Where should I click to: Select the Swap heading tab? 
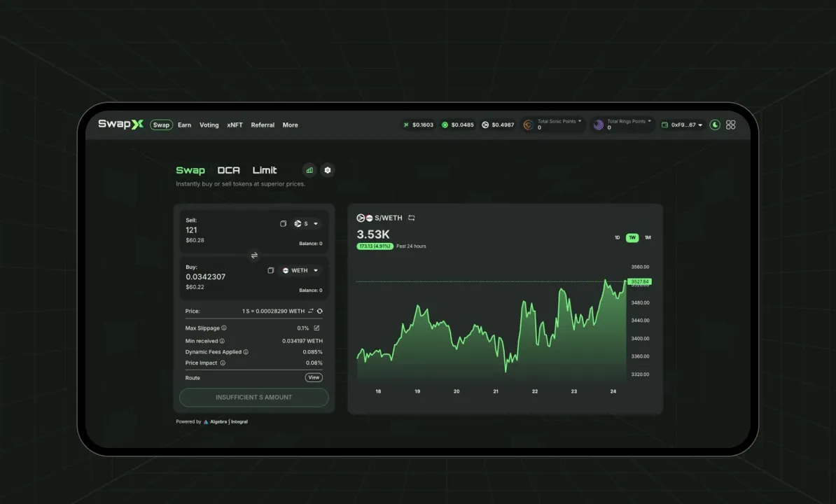190,171
